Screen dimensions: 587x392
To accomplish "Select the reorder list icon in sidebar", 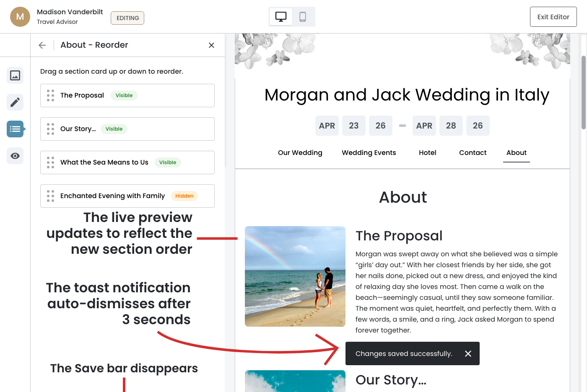I will [x=15, y=129].
